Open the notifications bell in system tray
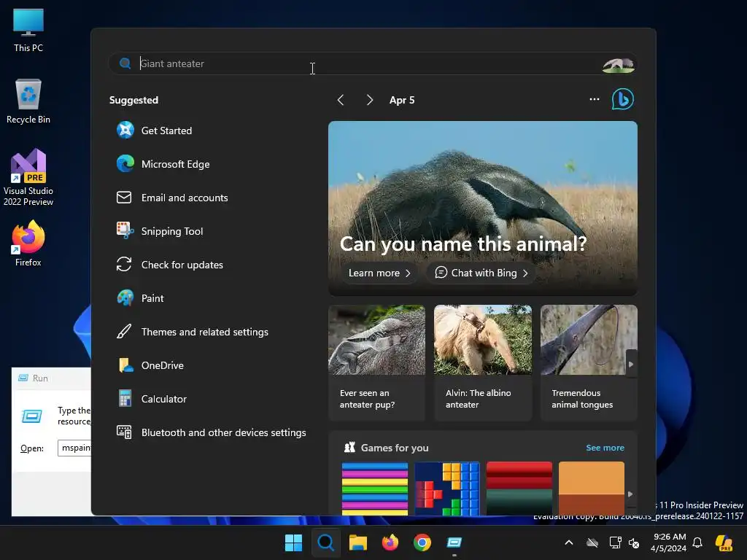747x560 pixels. coord(697,542)
